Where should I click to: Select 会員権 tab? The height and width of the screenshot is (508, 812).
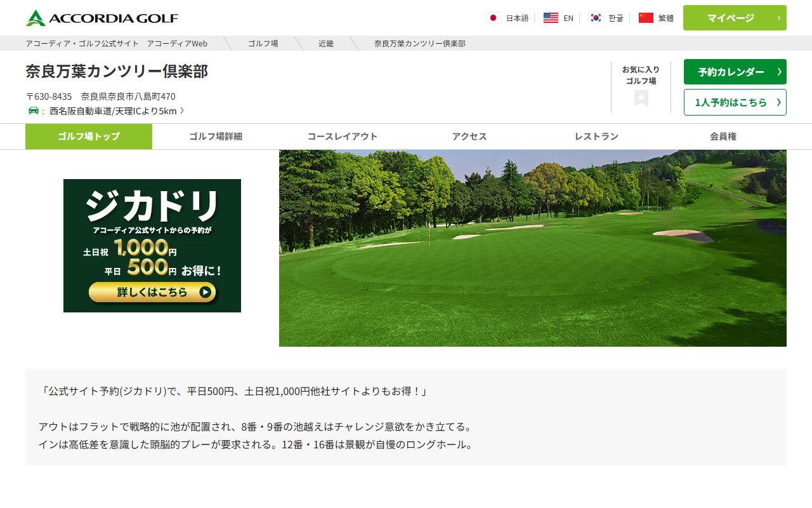coord(723,137)
